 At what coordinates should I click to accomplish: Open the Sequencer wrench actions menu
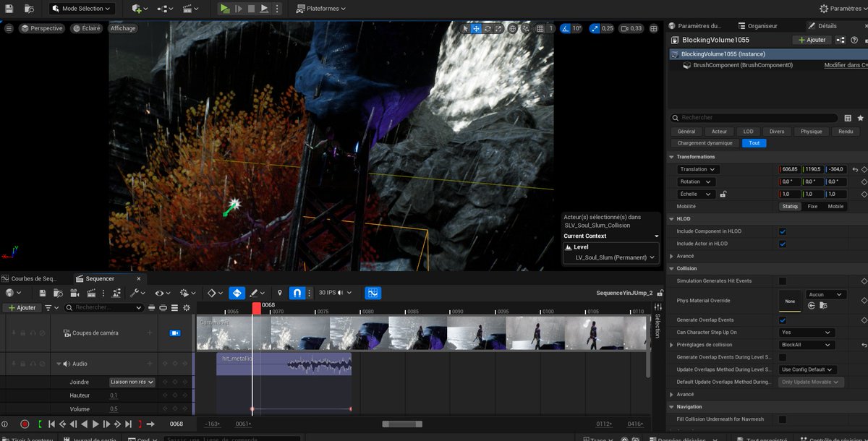[x=137, y=293]
